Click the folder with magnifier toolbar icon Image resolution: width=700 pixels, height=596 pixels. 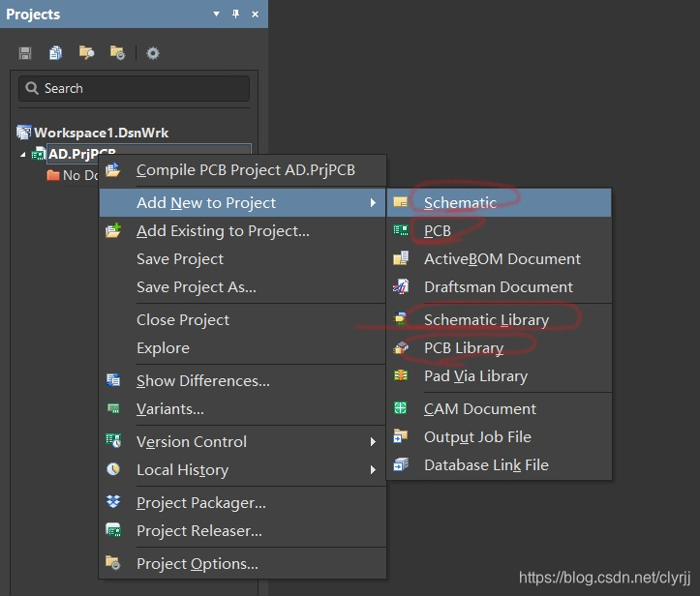click(x=87, y=53)
